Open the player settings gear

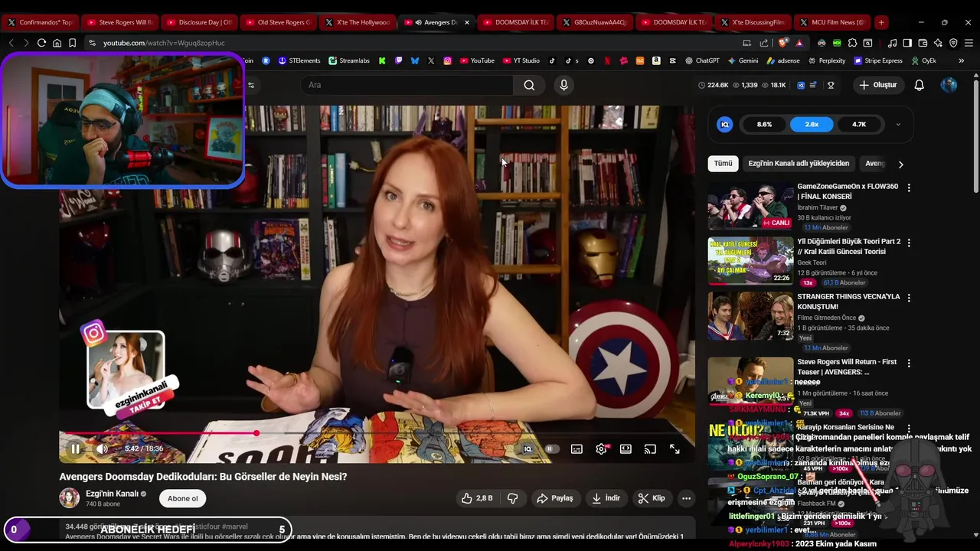pos(602,449)
